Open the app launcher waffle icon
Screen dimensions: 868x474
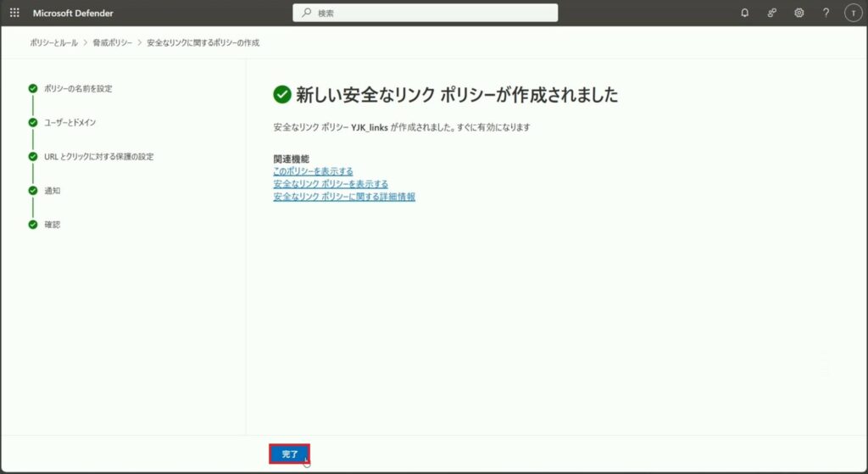(14, 13)
